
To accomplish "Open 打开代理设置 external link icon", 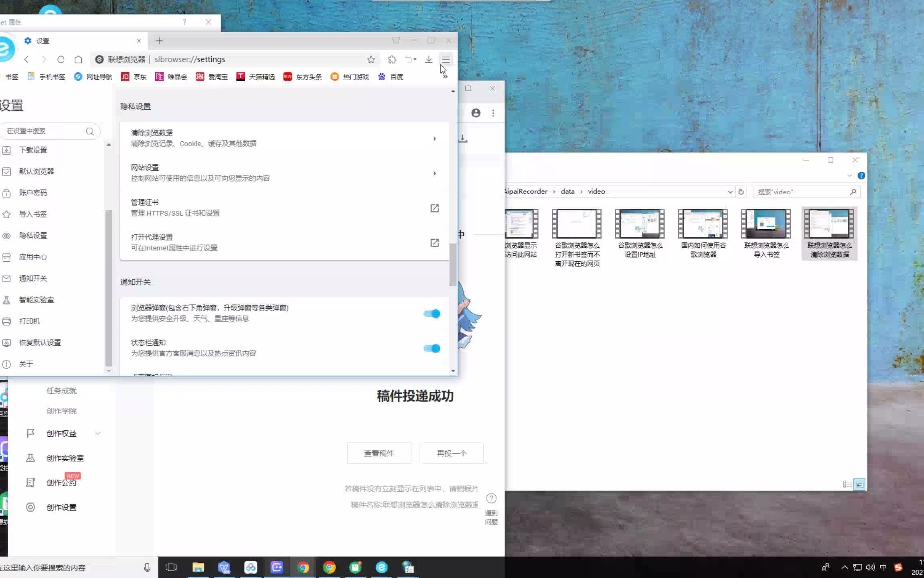I will tap(435, 243).
